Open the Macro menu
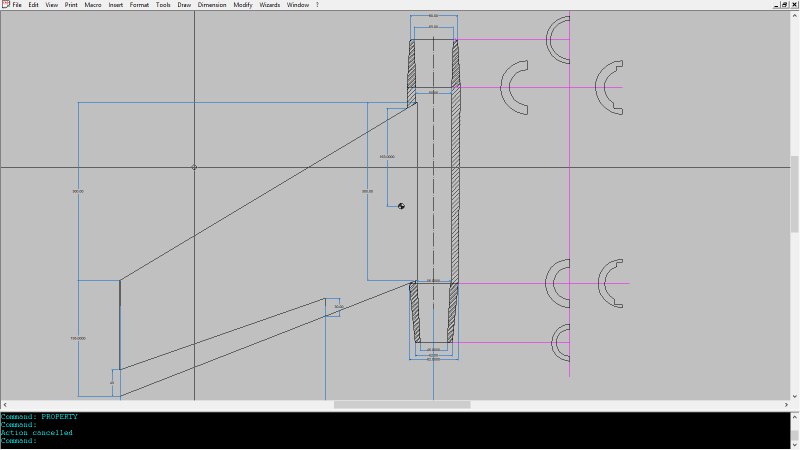Image resolution: width=800 pixels, height=450 pixels. [x=93, y=5]
